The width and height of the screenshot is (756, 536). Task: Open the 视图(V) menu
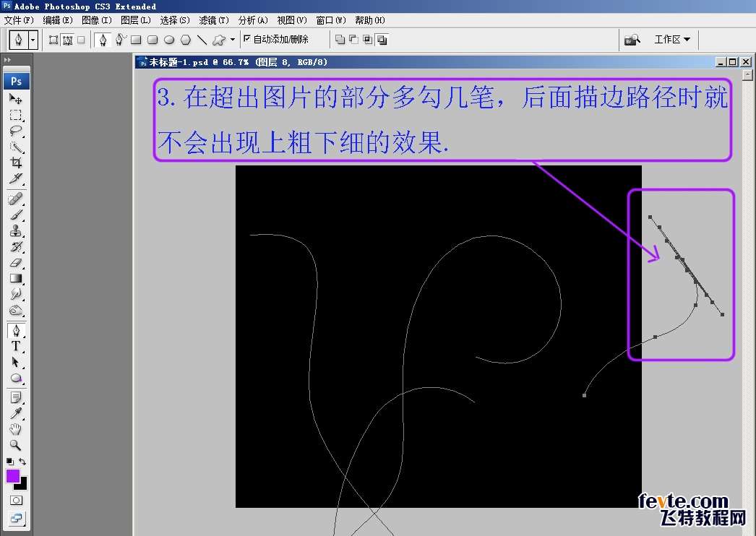click(292, 20)
